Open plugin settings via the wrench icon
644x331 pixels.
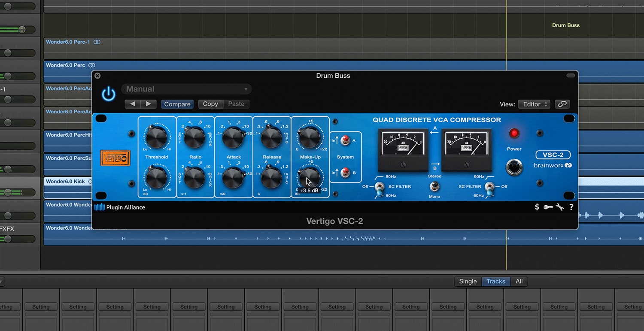(559, 207)
